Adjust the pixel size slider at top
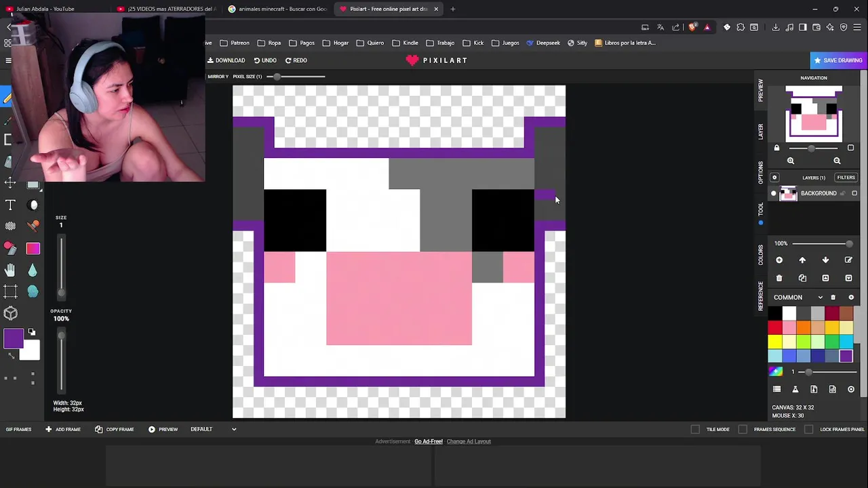This screenshot has width=868, height=488. click(295, 77)
